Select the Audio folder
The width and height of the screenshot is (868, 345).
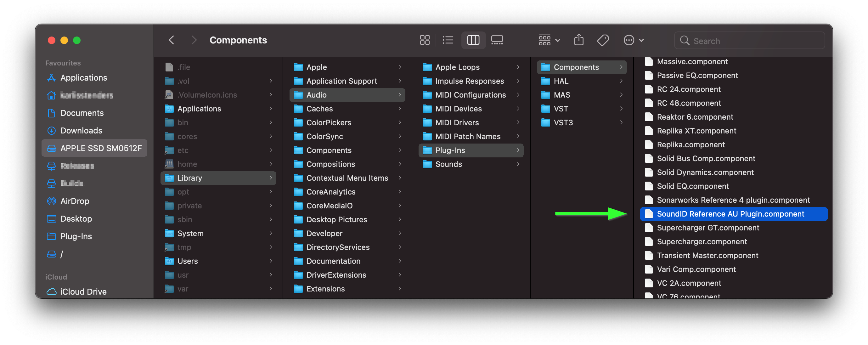point(347,95)
